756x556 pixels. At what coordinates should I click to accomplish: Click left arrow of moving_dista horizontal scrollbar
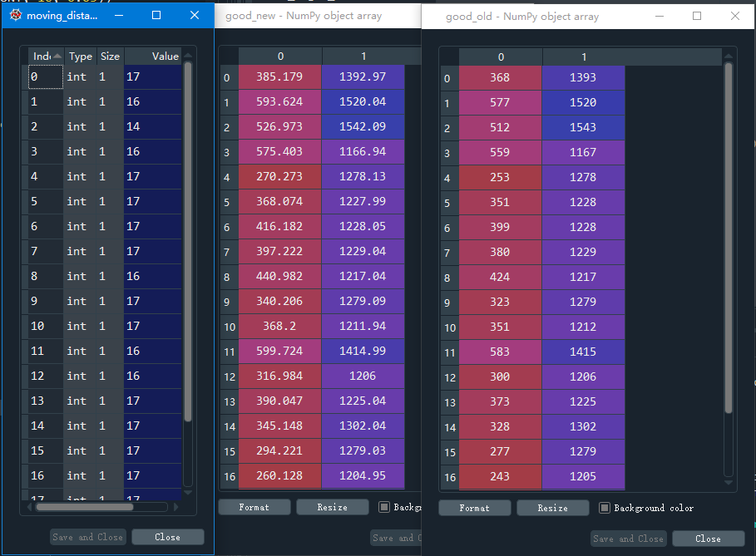(x=30, y=507)
